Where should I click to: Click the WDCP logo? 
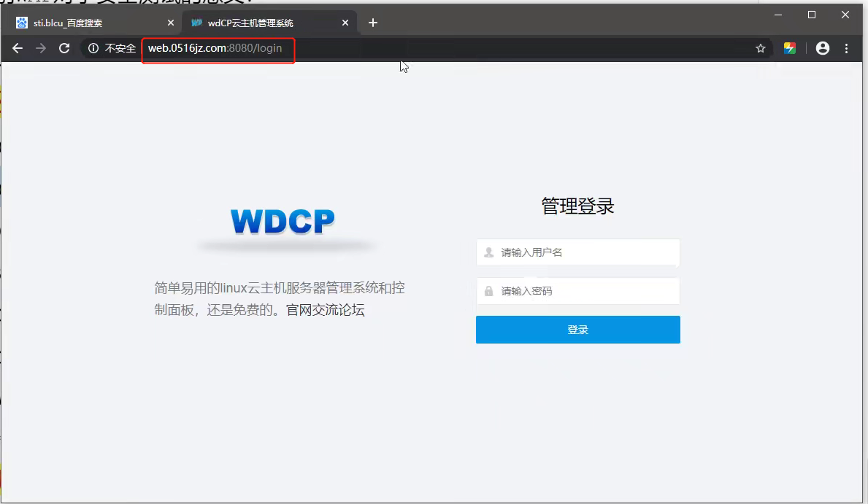pyautogui.click(x=283, y=221)
